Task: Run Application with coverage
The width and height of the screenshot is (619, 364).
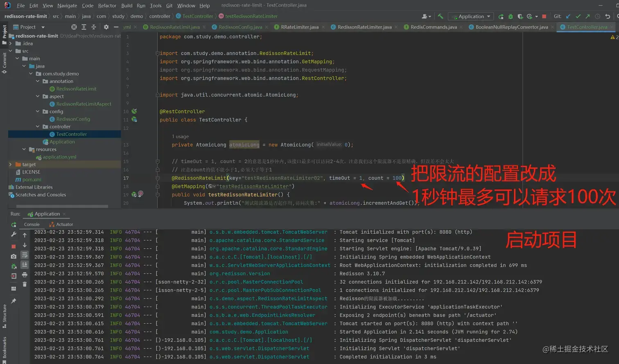Action: coord(520,16)
